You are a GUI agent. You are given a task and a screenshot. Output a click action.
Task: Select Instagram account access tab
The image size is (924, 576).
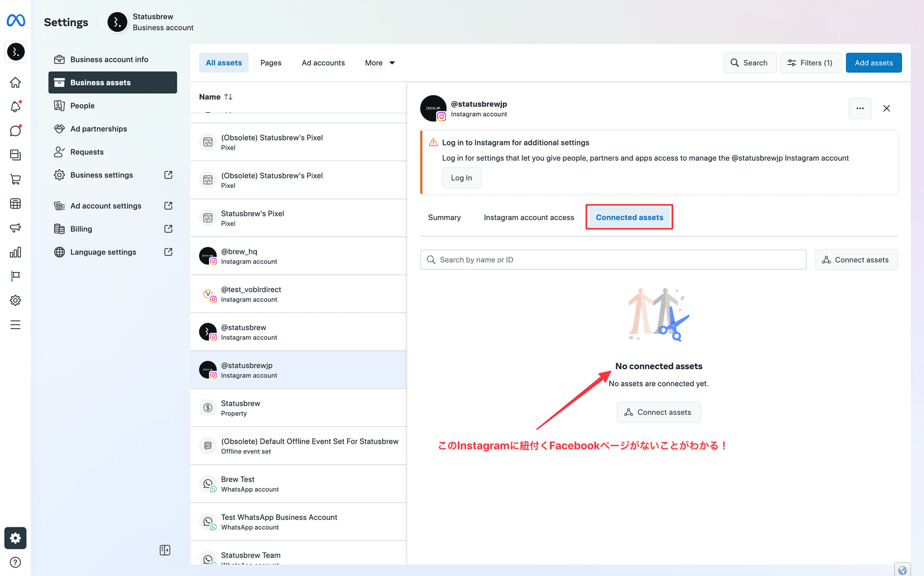coord(528,218)
